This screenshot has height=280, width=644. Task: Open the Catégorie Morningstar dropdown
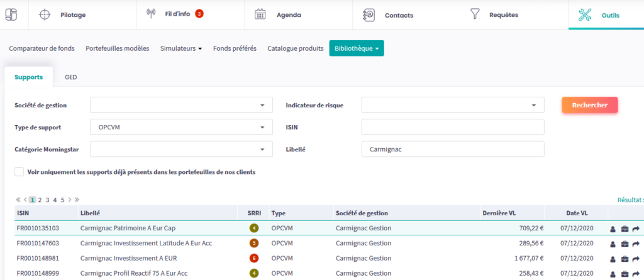(262, 149)
